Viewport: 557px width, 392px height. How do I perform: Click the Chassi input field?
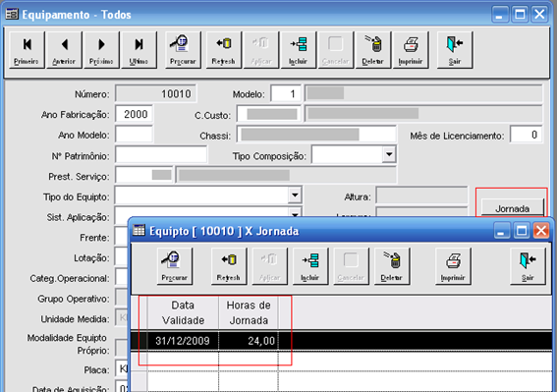click(316, 135)
